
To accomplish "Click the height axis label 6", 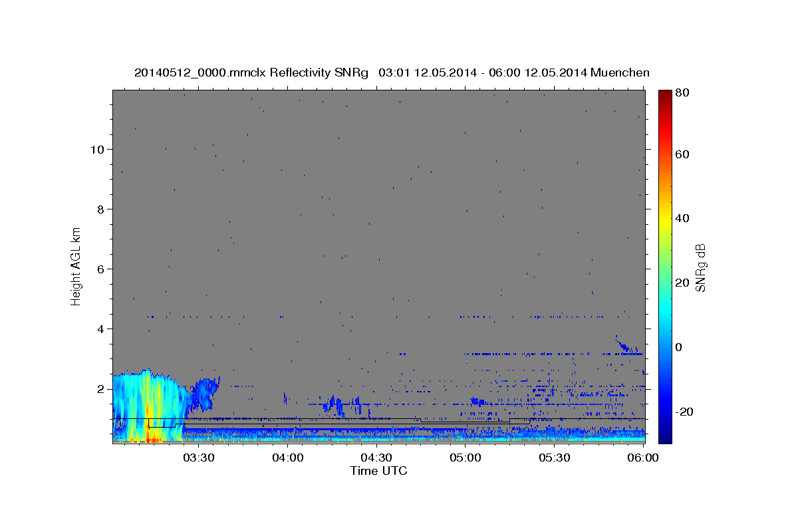I will (x=100, y=269).
